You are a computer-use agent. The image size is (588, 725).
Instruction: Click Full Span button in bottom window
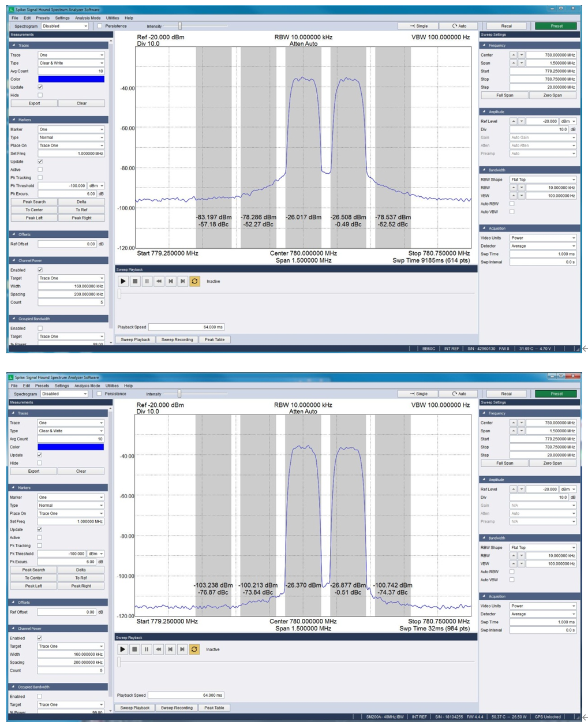[504, 463]
